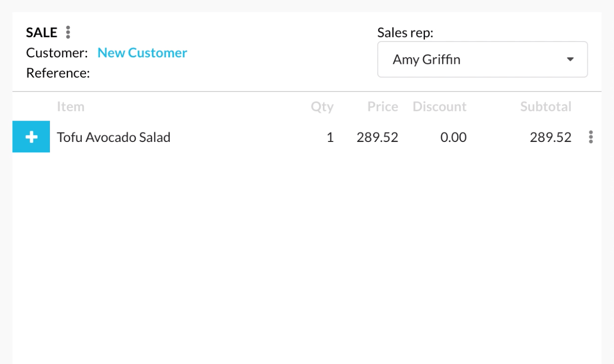The image size is (614, 364).
Task: Click the Qty column header
Action: pos(322,107)
